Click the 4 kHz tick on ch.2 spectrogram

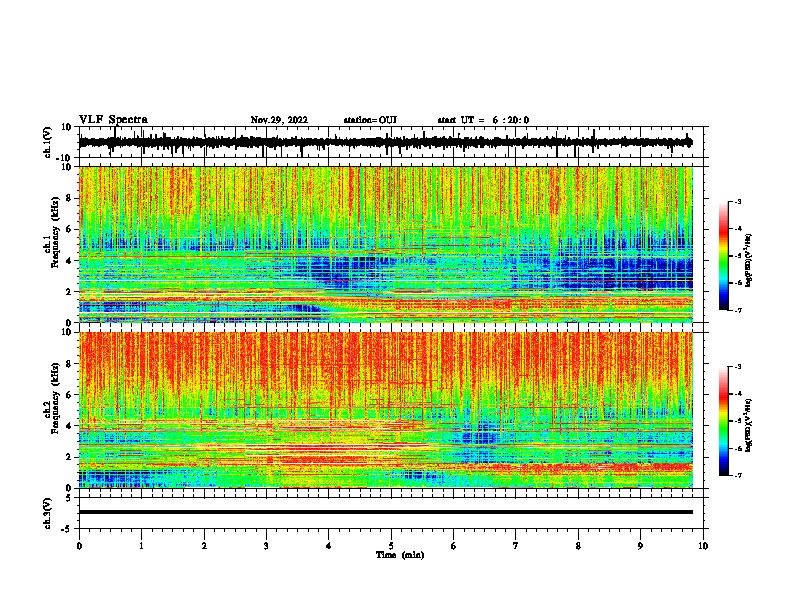coord(70,426)
